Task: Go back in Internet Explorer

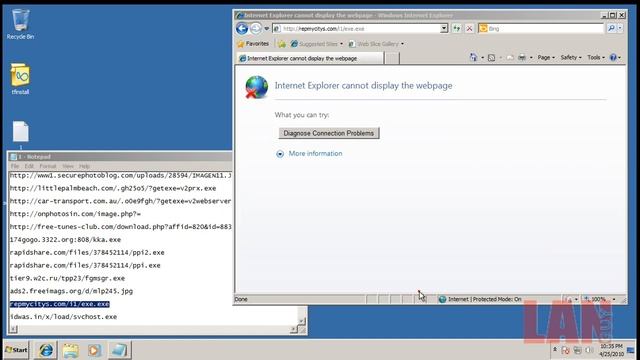Action: 242,29
